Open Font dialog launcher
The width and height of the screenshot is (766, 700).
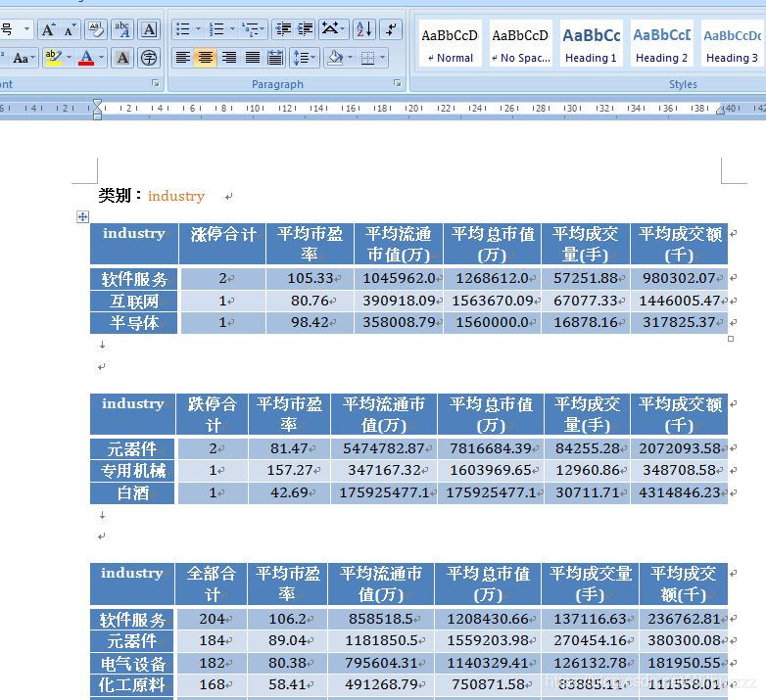(x=156, y=83)
